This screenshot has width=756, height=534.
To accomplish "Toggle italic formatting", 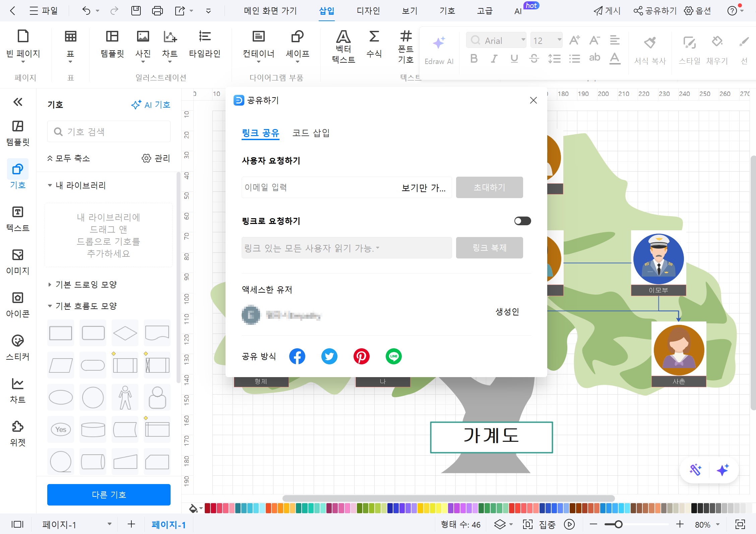I will [494, 59].
